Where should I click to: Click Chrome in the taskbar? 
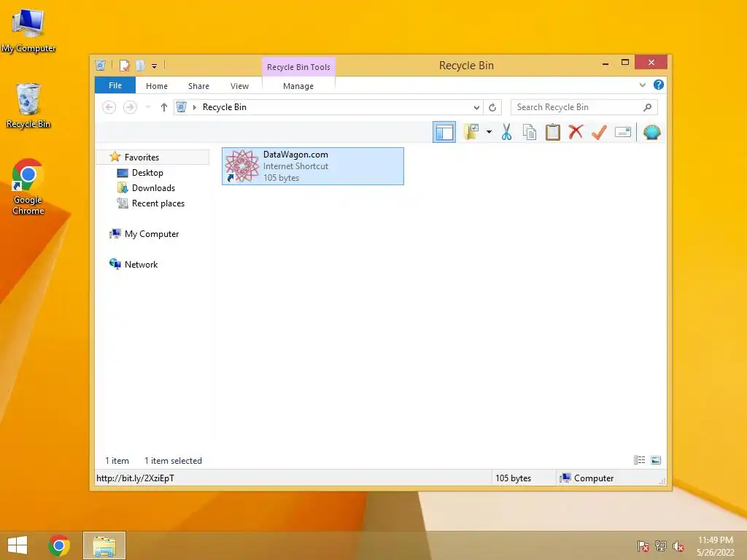[59, 545]
